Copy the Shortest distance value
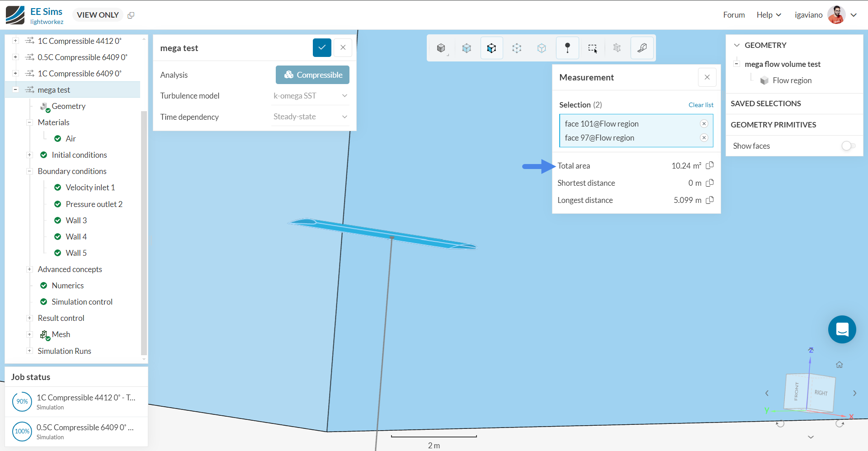Image resolution: width=868 pixels, height=451 pixels. 710,183
